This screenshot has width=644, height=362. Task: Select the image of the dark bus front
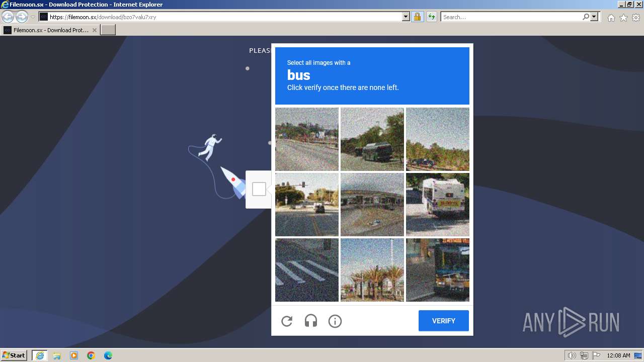tap(438, 270)
